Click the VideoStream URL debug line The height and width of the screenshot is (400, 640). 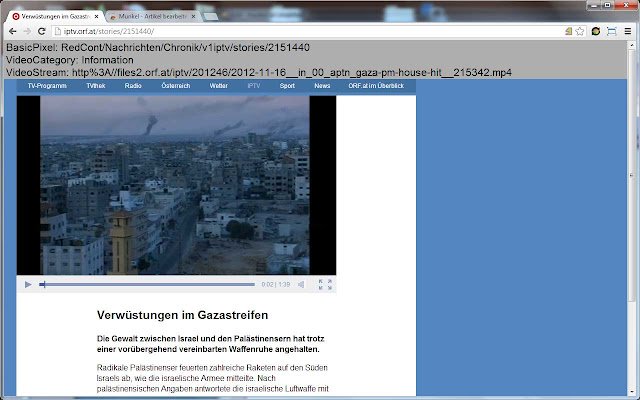point(259,73)
